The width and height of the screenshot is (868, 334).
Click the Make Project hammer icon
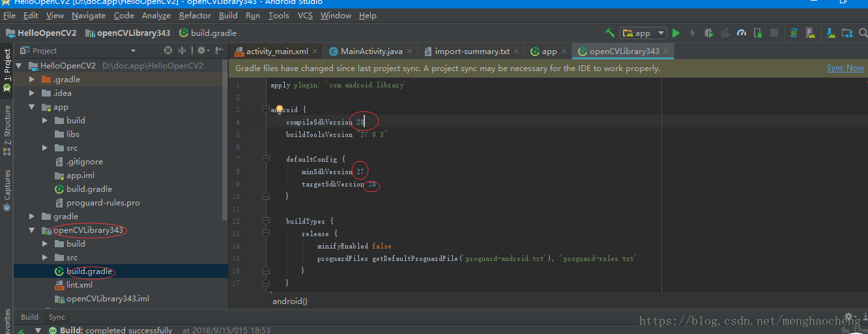point(610,33)
